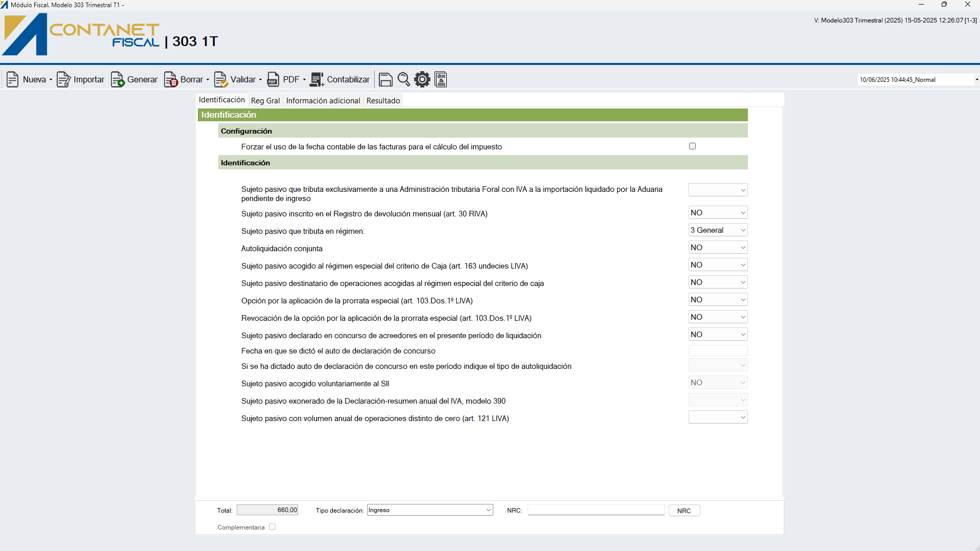Click the Importar label text
The width and height of the screenshot is (980, 551).
click(x=89, y=80)
